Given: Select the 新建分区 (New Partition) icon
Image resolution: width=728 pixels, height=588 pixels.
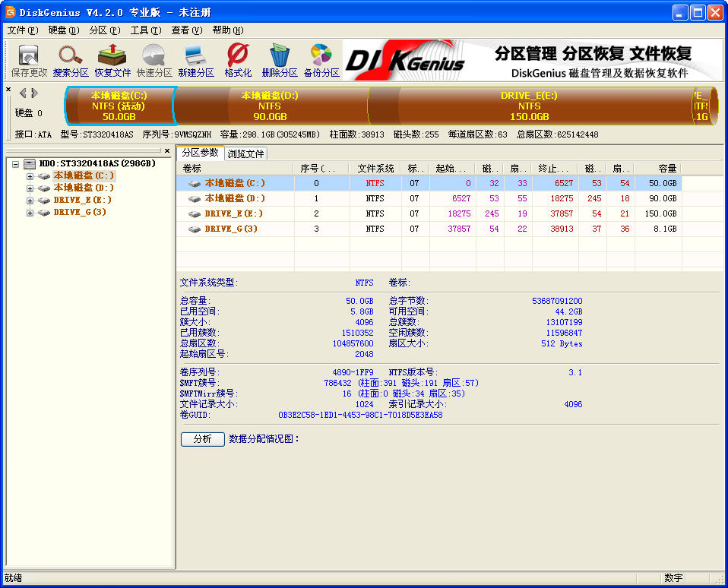Looking at the screenshot, I should 196,60.
